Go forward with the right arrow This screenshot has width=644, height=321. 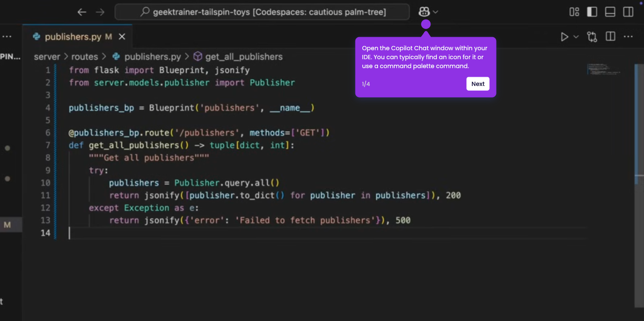tap(100, 12)
